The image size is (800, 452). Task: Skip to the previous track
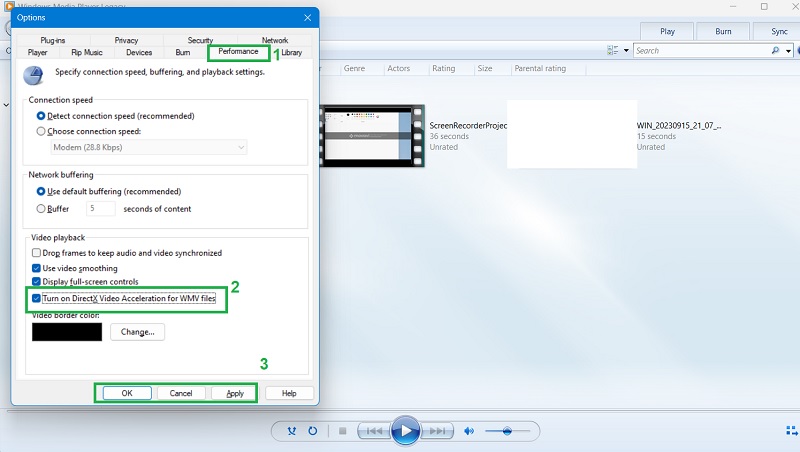click(x=374, y=431)
